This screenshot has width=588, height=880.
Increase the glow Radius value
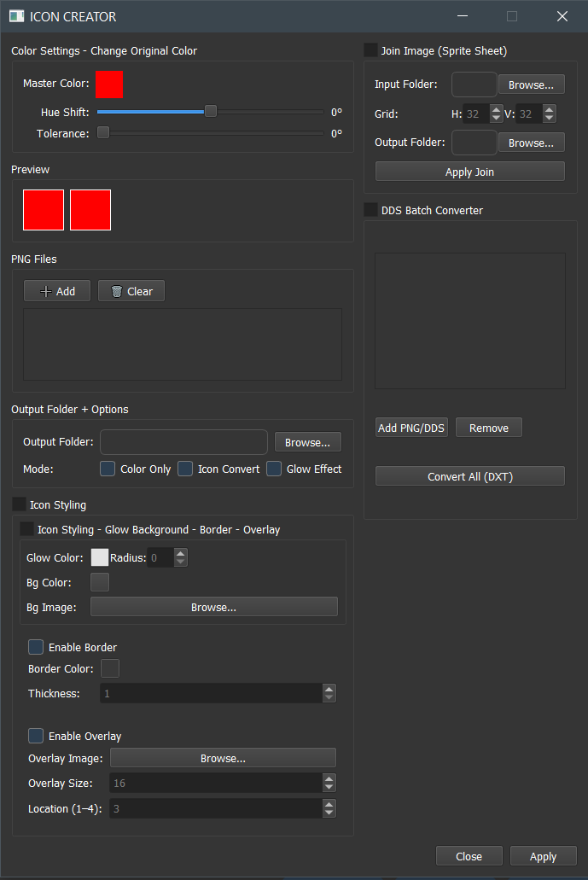tap(181, 553)
